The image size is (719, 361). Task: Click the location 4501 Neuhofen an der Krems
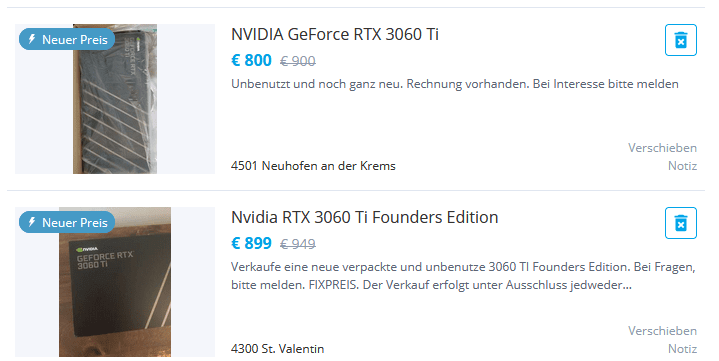(313, 166)
